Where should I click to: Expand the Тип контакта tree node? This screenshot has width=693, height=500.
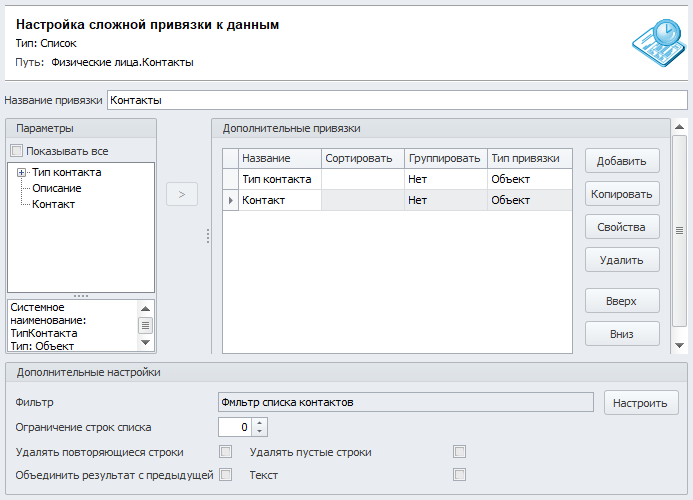click(21, 173)
